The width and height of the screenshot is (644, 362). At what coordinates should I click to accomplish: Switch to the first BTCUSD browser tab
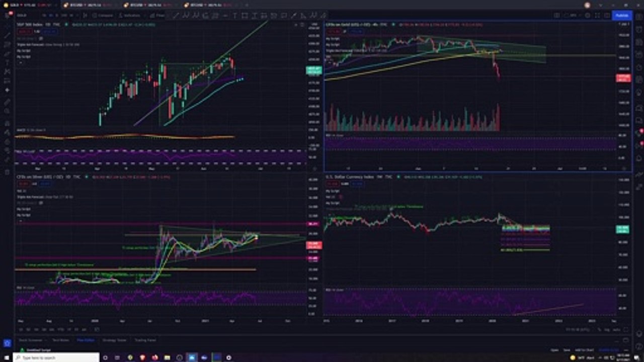[91, 5]
